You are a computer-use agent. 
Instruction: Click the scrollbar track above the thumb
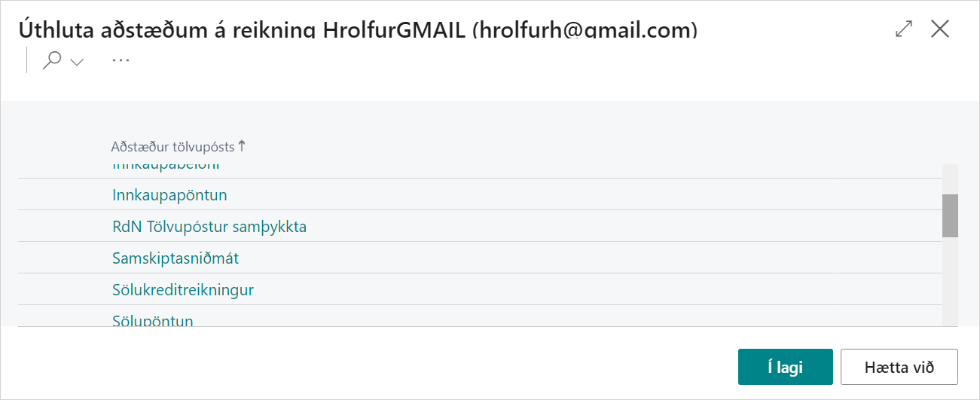pos(950,179)
